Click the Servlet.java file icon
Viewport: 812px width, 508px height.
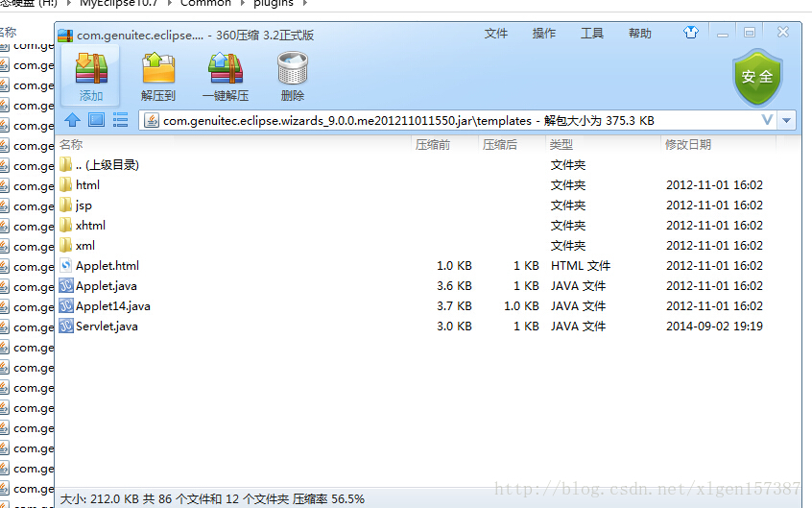pos(66,327)
